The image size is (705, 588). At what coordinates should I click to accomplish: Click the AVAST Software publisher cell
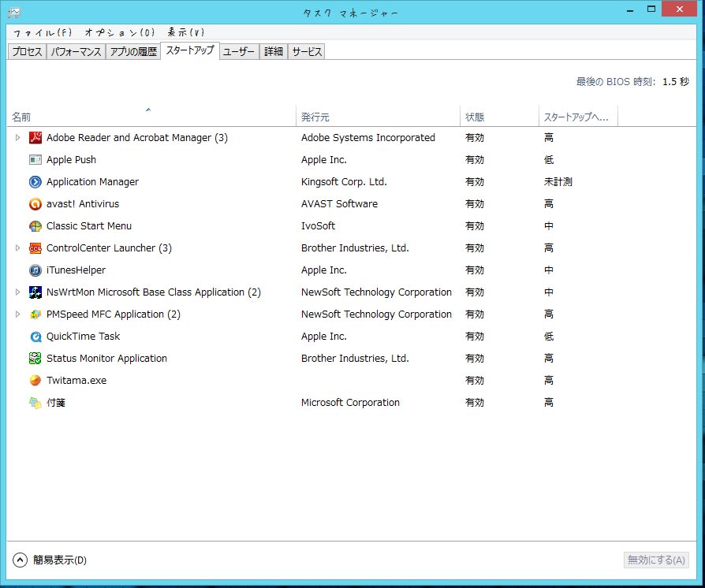[x=339, y=203]
